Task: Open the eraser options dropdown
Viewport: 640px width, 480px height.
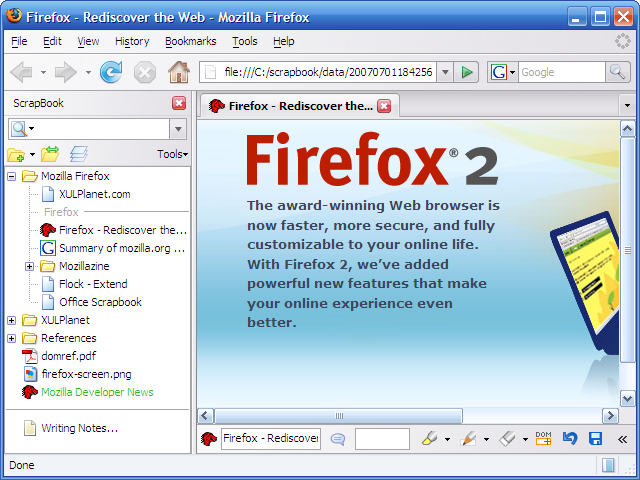Action: 525,439
